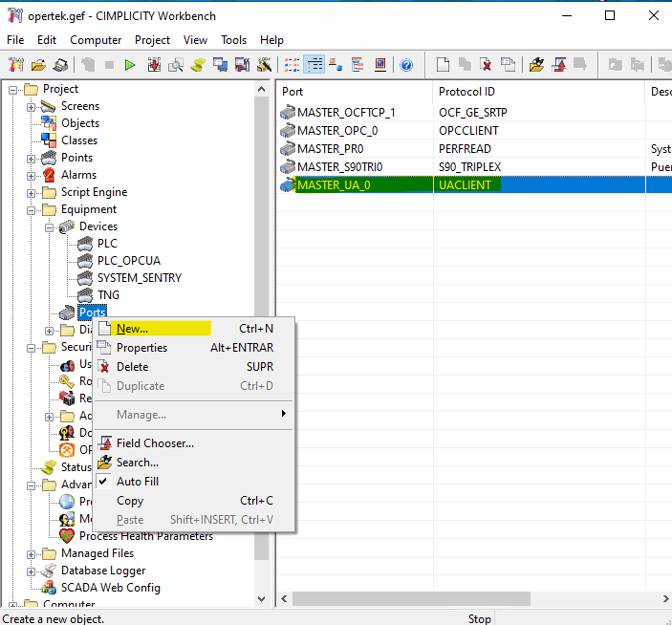Click the configuration update red-arrow icon

154,65
